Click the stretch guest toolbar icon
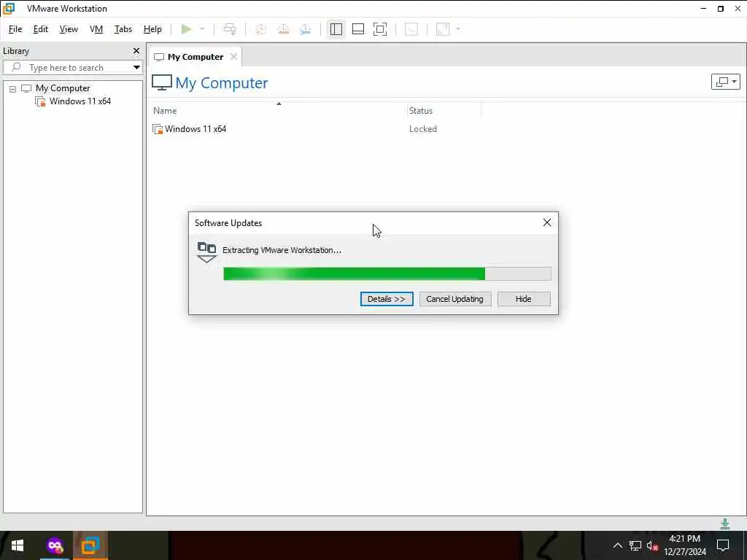 click(x=443, y=29)
